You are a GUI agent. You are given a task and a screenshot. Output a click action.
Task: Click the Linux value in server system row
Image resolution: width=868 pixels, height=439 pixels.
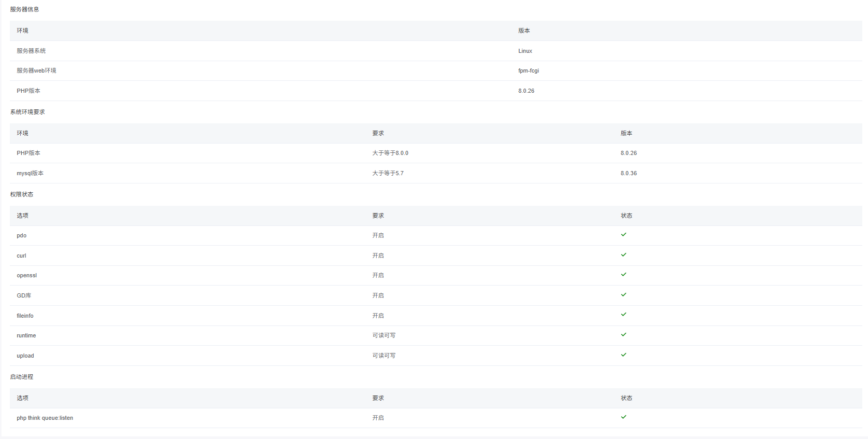coord(525,51)
